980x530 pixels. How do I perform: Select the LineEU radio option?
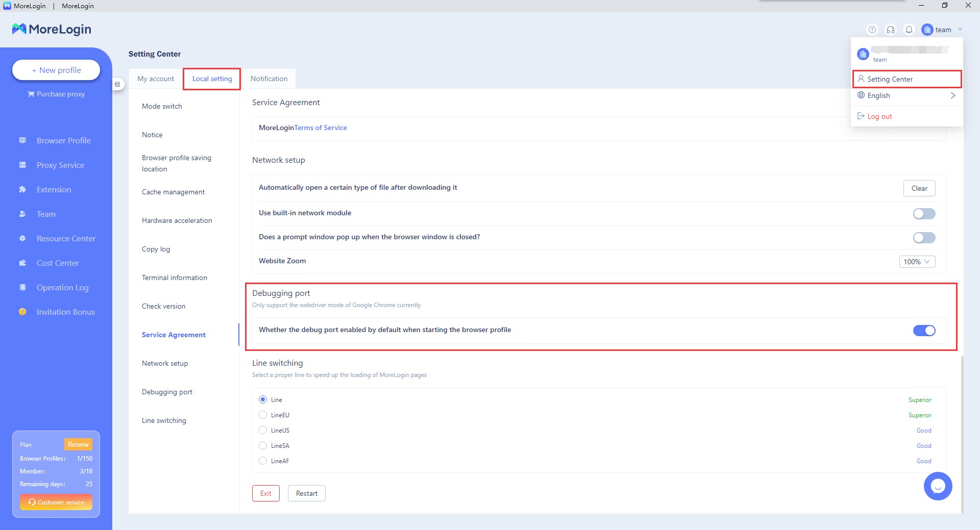tap(263, 415)
